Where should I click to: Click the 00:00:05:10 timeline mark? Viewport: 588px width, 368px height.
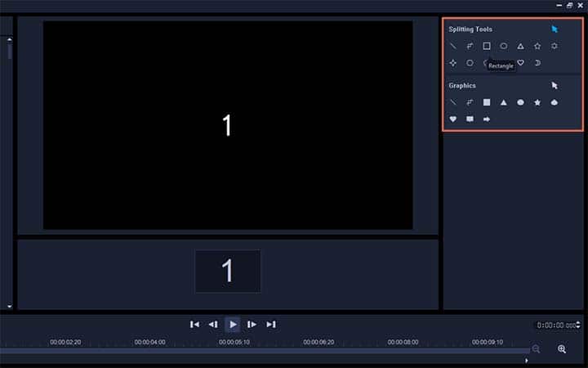tap(234, 342)
